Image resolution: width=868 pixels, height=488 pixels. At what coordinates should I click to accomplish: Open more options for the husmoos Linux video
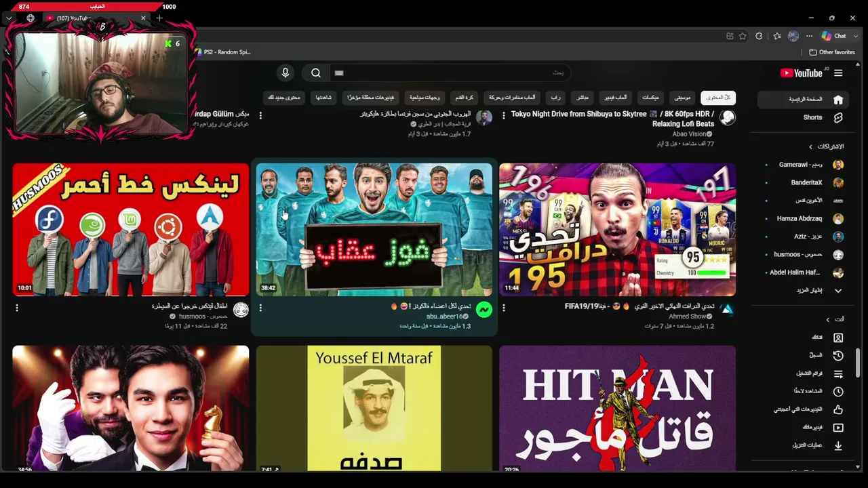[17, 308]
